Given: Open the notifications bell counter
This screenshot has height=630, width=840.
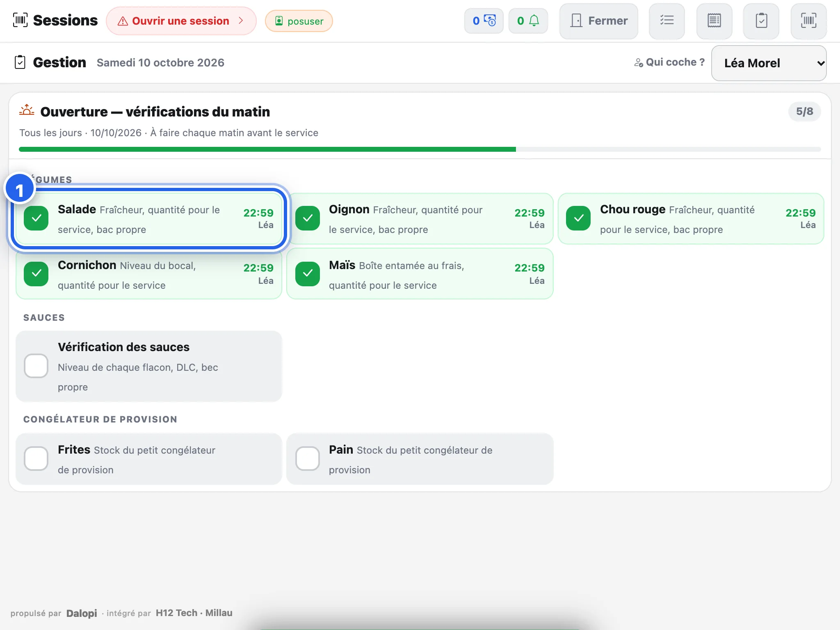Looking at the screenshot, I should pos(528,21).
